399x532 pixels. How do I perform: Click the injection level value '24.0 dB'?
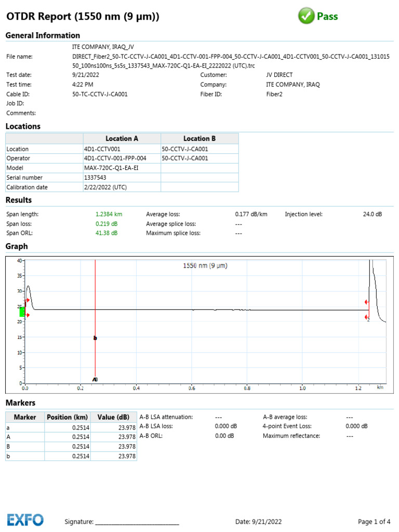[x=373, y=214]
